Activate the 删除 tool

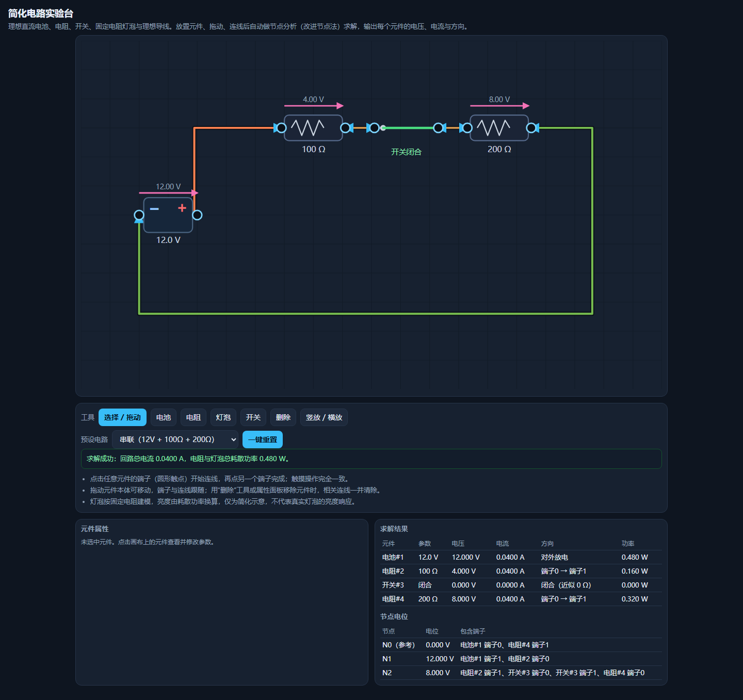[x=283, y=417]
